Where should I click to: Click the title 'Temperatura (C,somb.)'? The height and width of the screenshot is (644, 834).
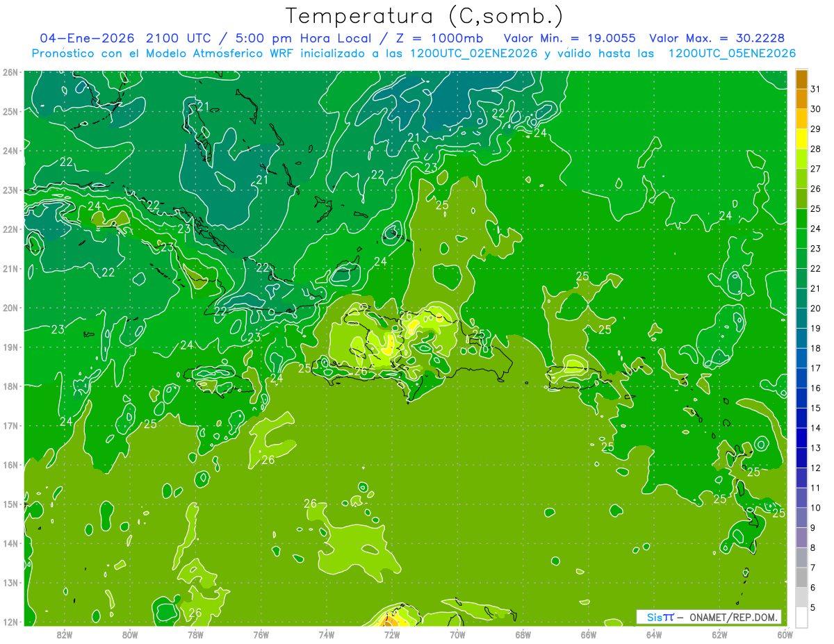(425, 16)
